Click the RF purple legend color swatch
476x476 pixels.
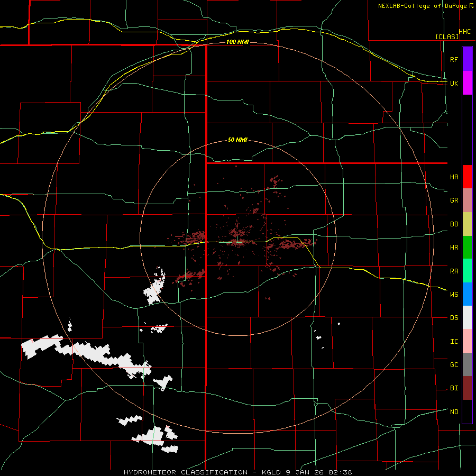coord(467,59)
